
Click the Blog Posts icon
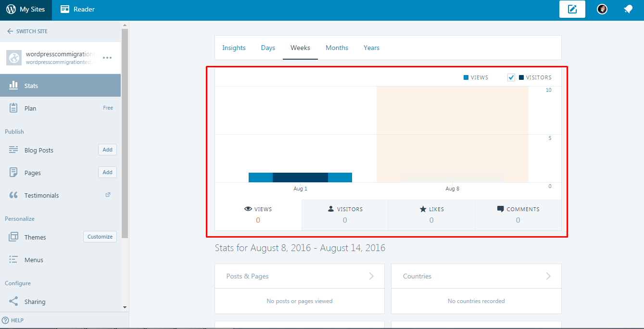point(13,150)
